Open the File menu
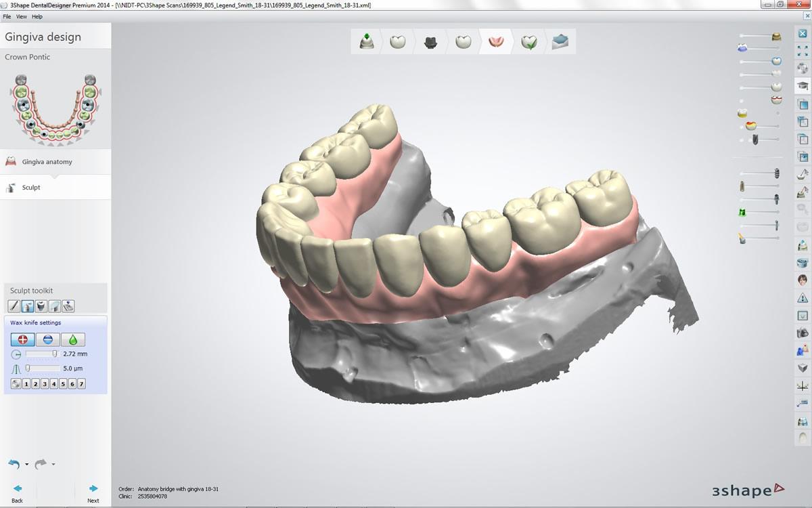The width and height of the screenshot is (812, 508). pos(5,16)
